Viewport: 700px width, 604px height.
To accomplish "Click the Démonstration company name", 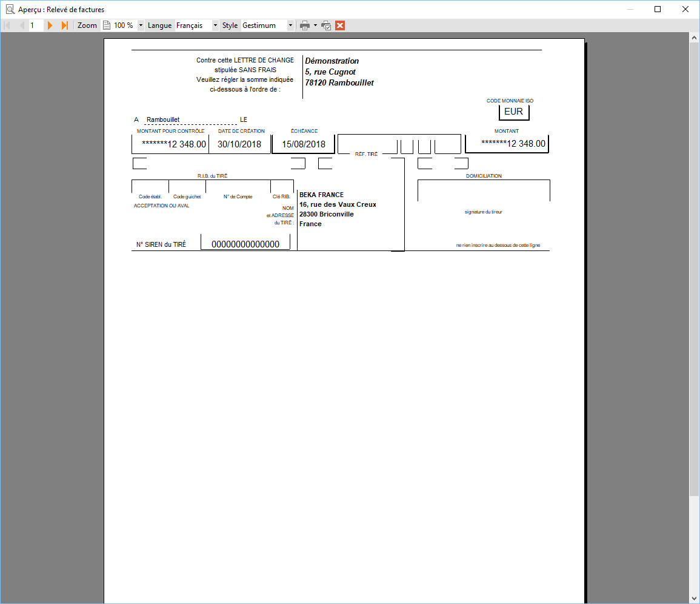I will pos(332,61).
